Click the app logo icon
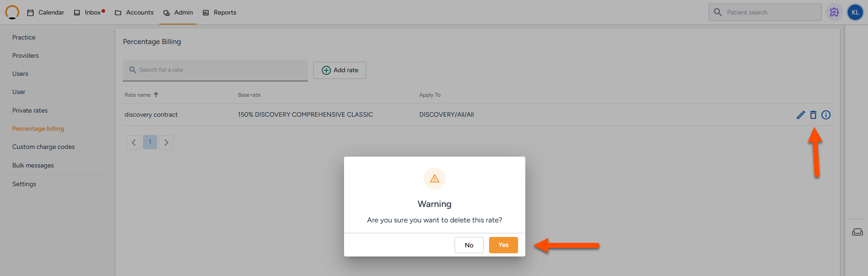Viewport: 868px width, 276px height. [x=12, y=12]
